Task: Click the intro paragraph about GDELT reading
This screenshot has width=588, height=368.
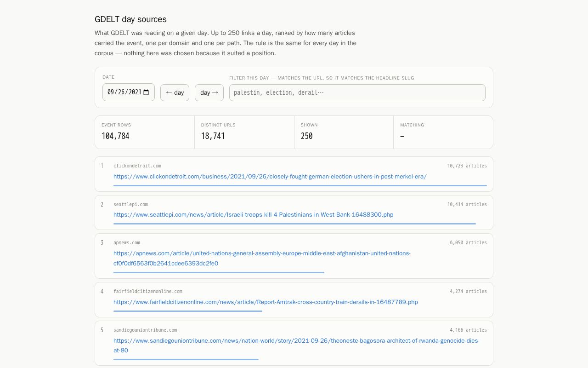Action: (x=226, y=43)
